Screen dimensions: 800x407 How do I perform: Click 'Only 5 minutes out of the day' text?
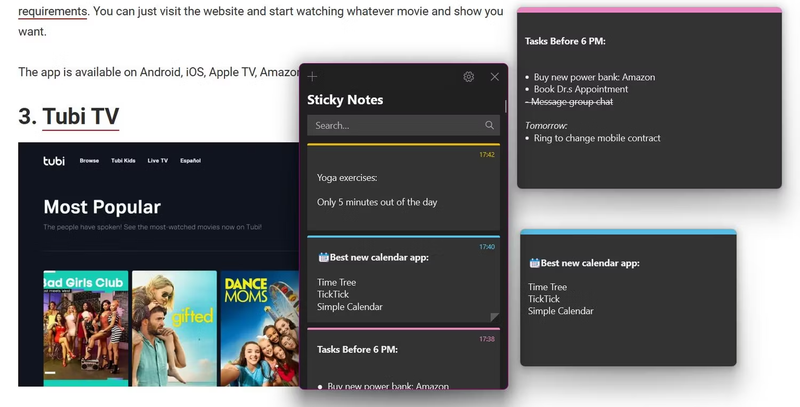(x=377, y=202)
